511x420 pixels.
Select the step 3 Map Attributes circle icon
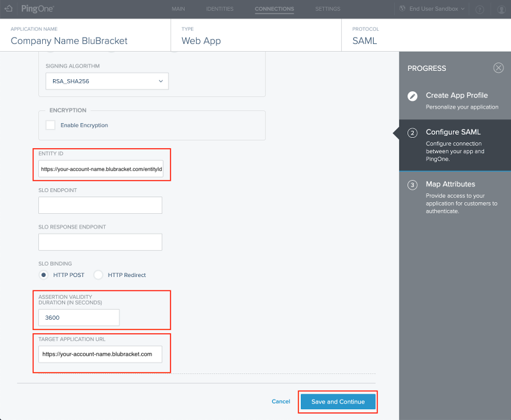pos(412,185)
